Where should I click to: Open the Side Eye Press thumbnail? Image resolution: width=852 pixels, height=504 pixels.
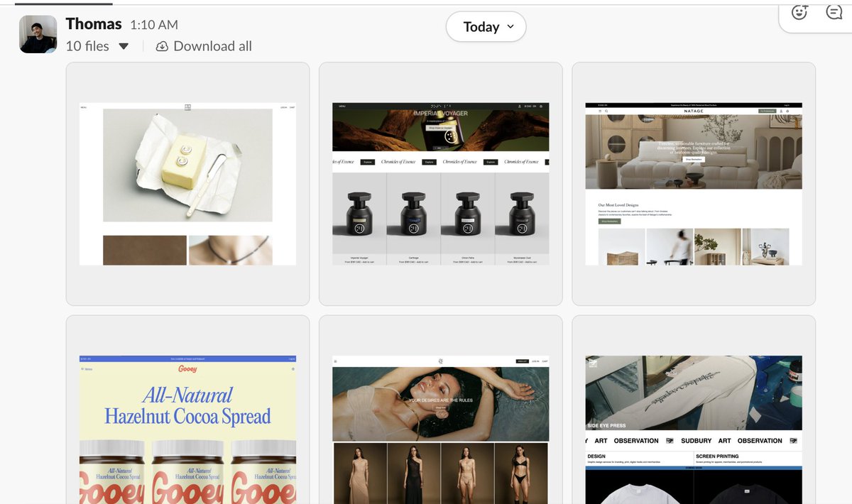click(694, 410)
